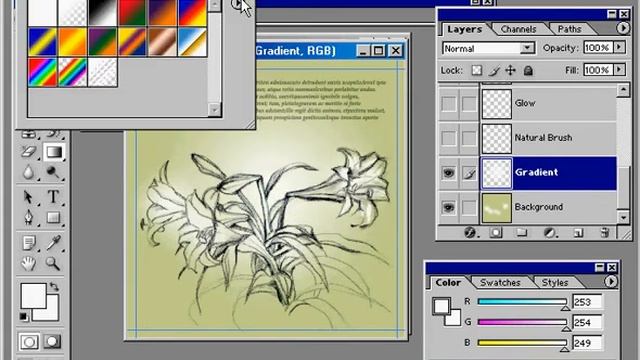The image size is (640, 360).
Task: Select the Eyedropper tool
Action: point(53,243)
